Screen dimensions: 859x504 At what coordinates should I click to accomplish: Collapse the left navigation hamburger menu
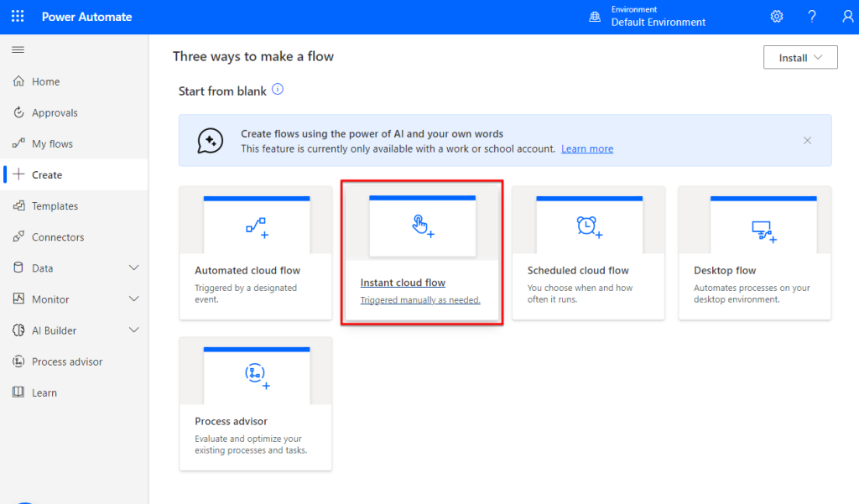coord(18,49)
